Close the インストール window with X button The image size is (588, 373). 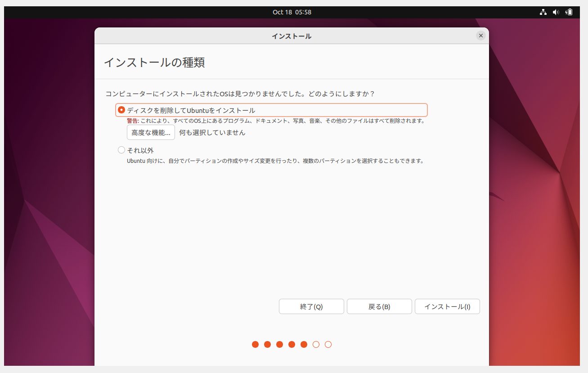click(x=481, y=36)
